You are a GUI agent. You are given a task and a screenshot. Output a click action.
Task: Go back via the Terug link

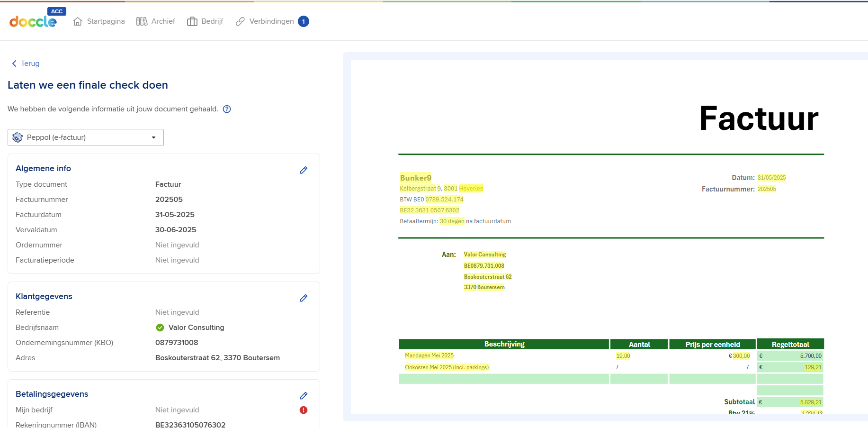[x=26, y=64]
